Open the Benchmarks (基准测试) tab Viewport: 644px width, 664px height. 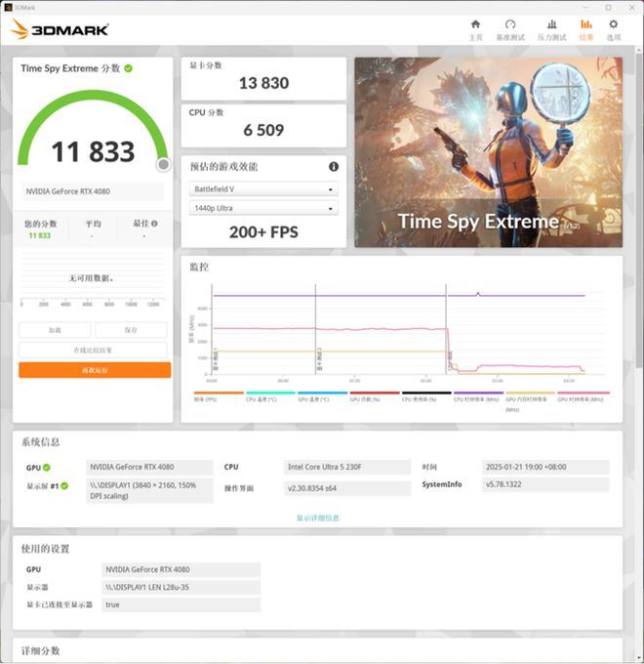tap(509, 28)
